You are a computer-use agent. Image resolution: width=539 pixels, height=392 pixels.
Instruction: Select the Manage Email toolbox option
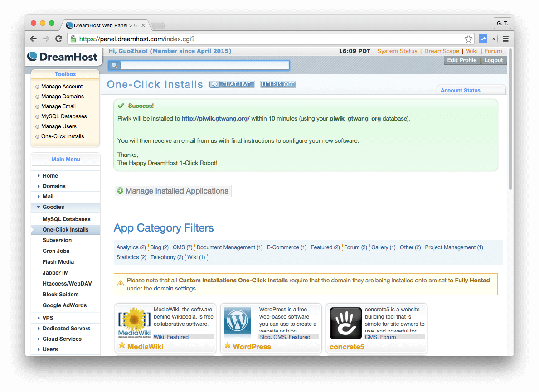58,106
